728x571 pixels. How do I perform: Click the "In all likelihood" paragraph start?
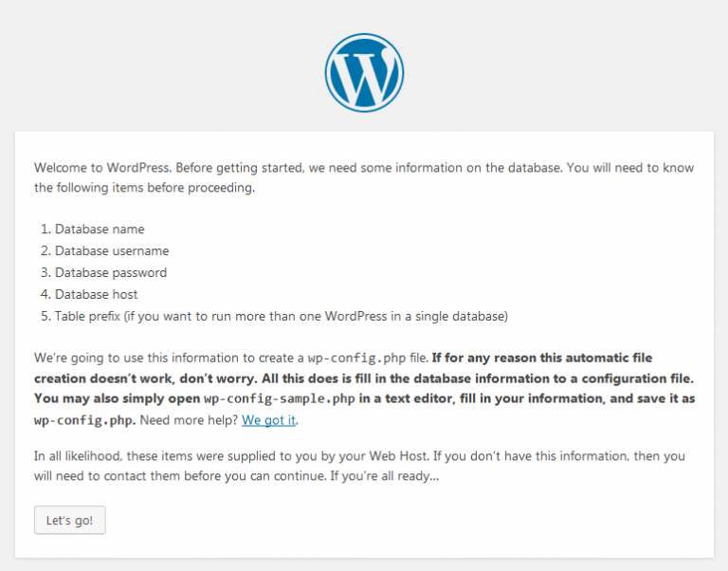[x=79, y=456]
